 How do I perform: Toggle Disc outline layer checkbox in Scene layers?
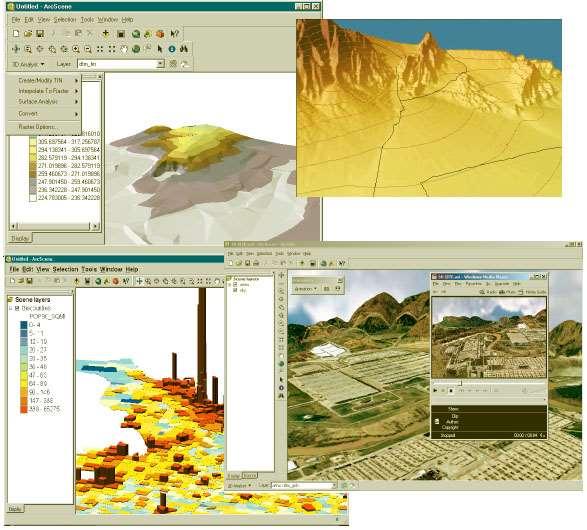click(x=17, y=308)
